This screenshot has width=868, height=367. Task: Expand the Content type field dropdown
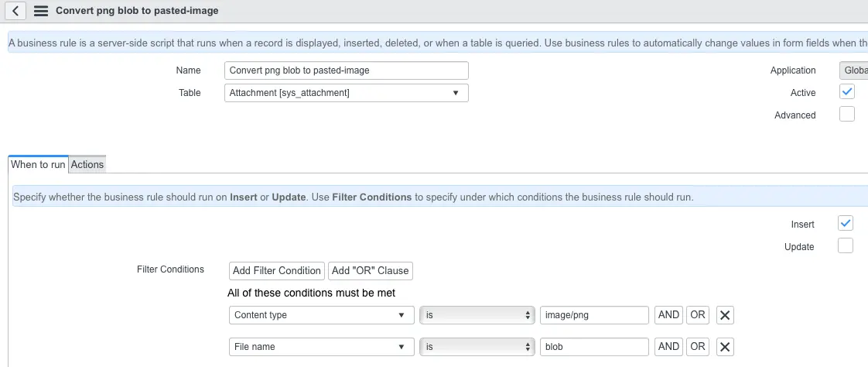pos(320,315)
